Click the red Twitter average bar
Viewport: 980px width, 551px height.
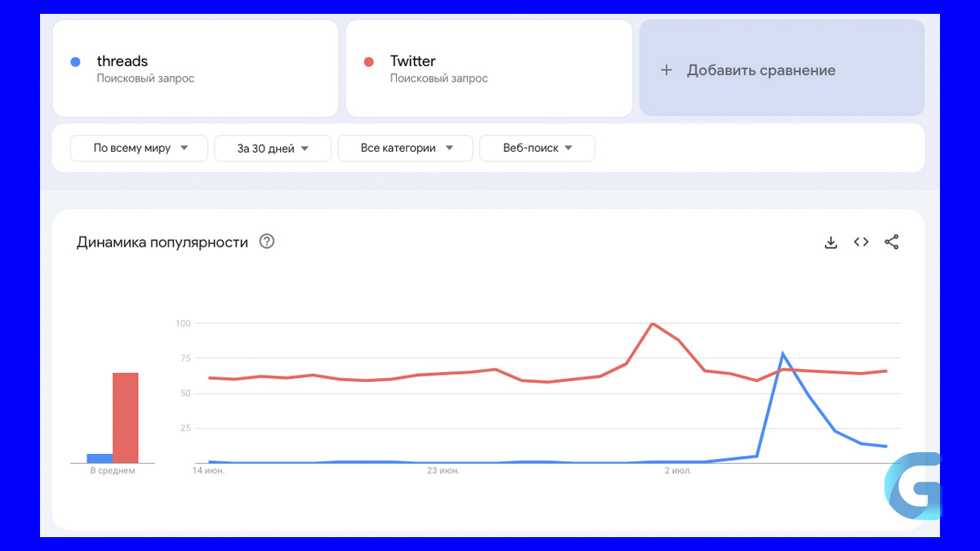[x=126, y=418]
